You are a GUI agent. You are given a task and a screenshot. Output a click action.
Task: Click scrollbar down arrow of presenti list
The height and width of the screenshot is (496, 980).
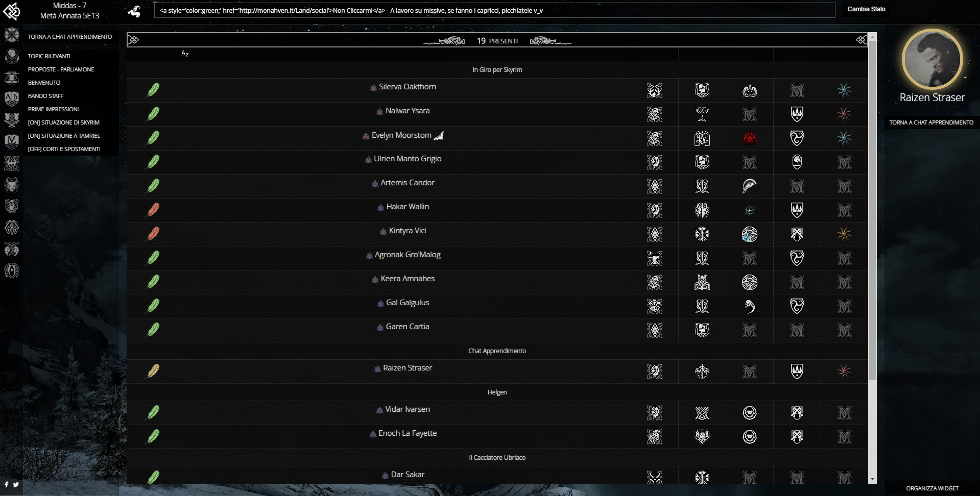coord(872,480)
